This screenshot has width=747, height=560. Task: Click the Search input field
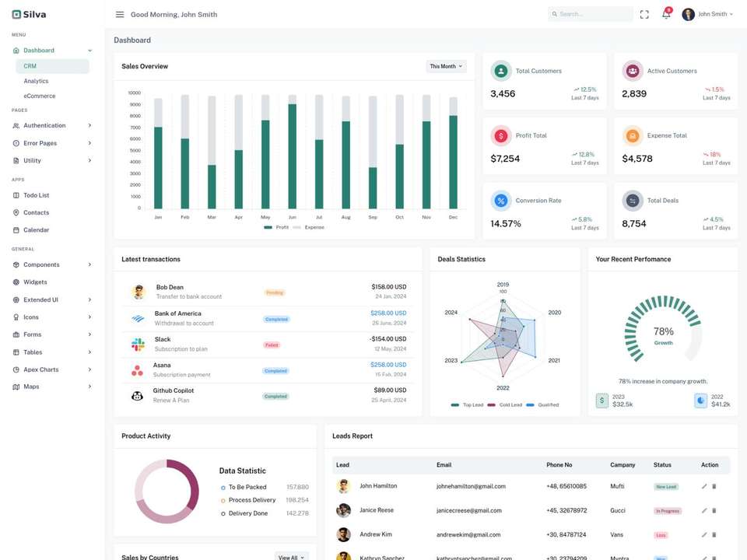[591, 14]
